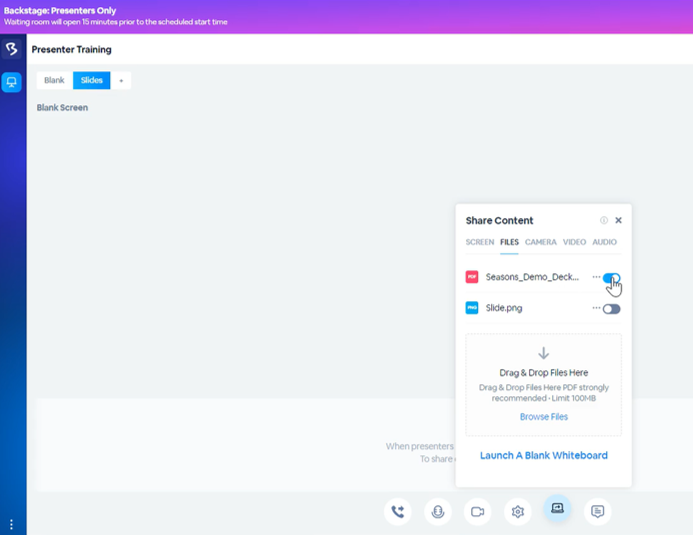Switch to the SCREEN tab
The height and width of the screenshot is (535, 693).
(480, 242)
